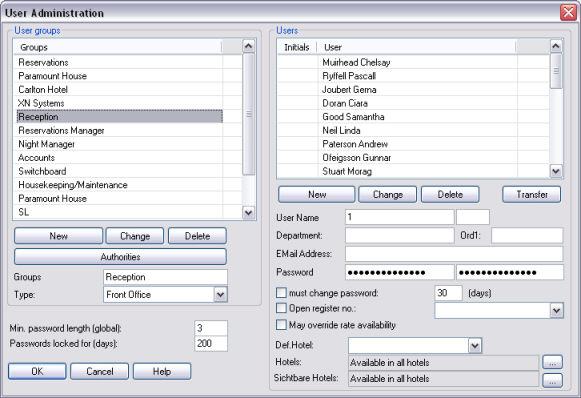Click Delete under the Users list

[450, 195]
